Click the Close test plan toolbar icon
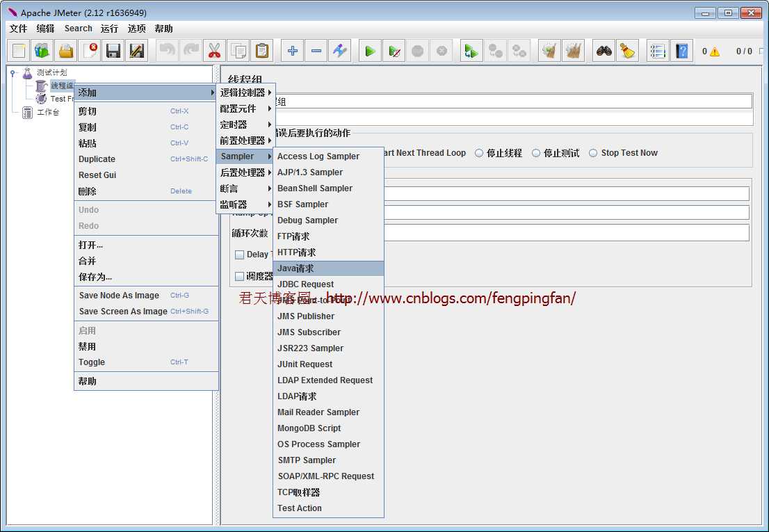 coord(90,51)
